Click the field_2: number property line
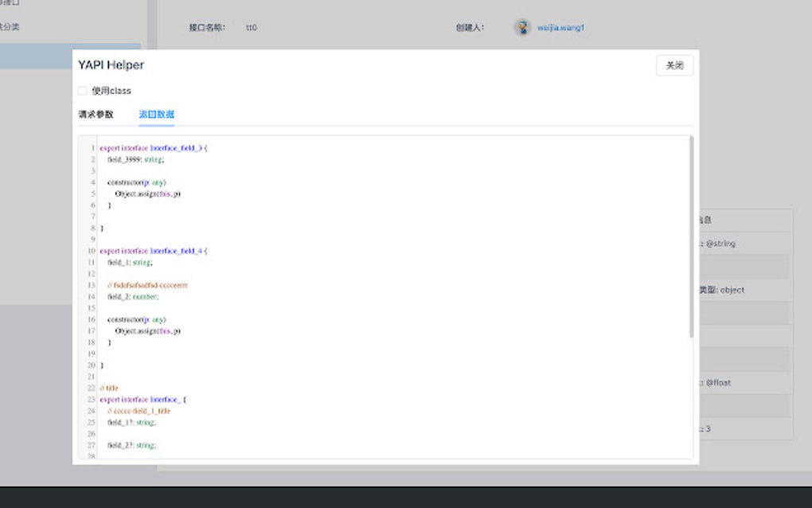The image size is (812, 508). 133,296
